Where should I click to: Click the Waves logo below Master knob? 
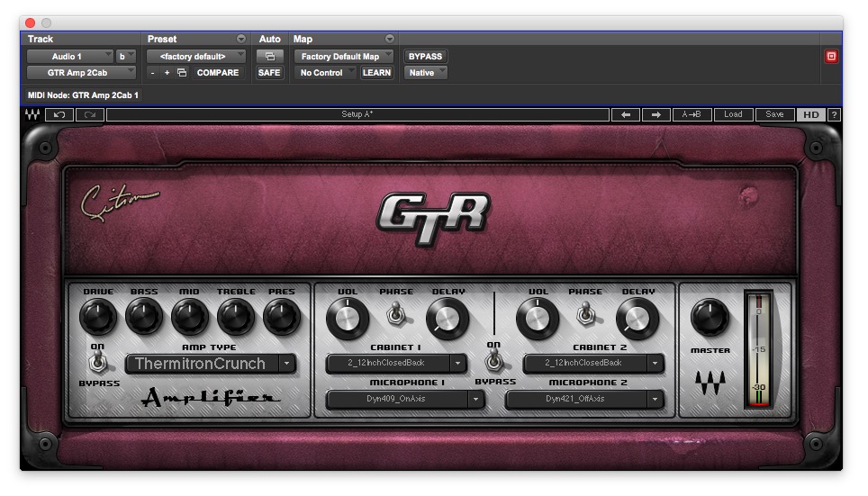[710, 382]
